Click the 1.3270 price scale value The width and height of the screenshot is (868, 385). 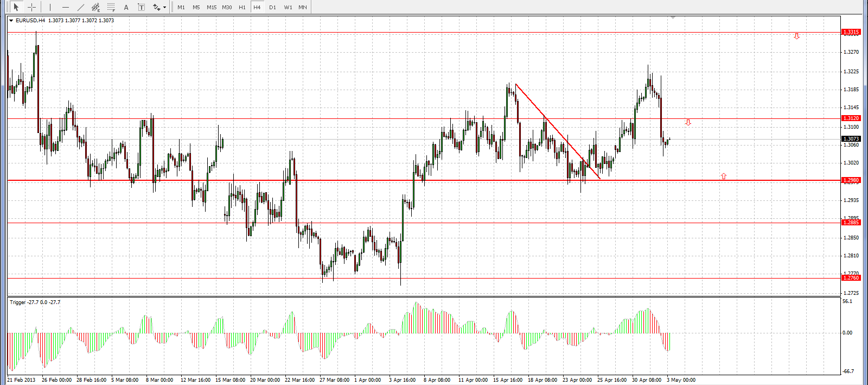click(x=851, y=52)
